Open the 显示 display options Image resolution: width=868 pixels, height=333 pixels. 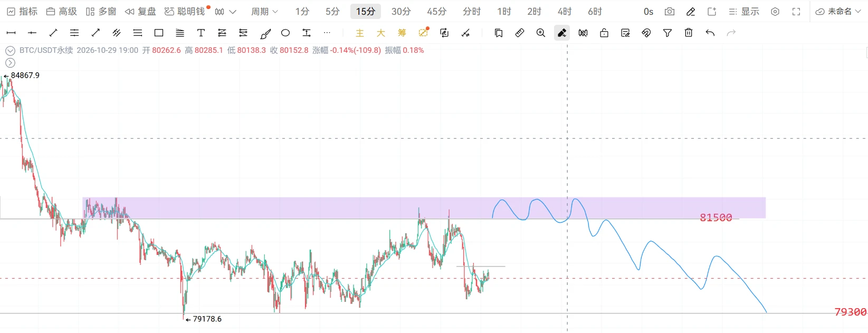(744, 11)
